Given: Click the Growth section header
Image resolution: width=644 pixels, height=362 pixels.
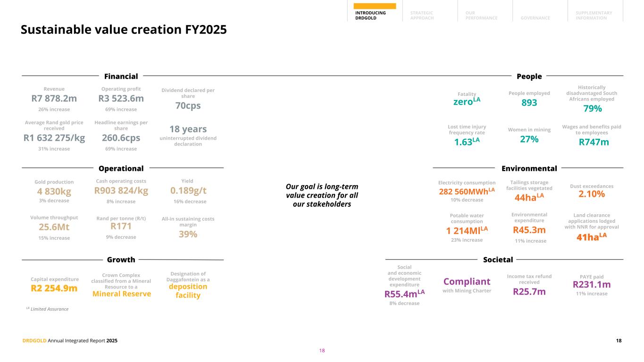Looking at the screenshot, I should (x=121, y=260).
